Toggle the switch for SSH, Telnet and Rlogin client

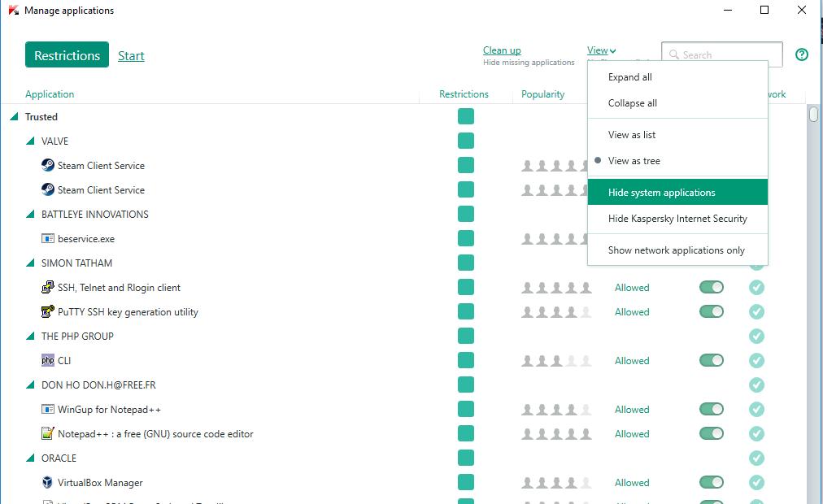coord(712,287)
